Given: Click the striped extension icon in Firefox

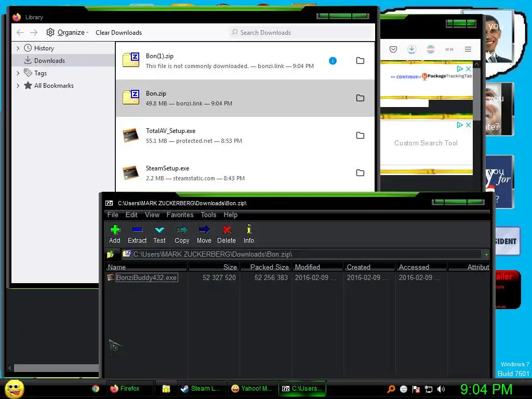Looking at the screenshot, I should pyautogui.click(x=431, y=49).
